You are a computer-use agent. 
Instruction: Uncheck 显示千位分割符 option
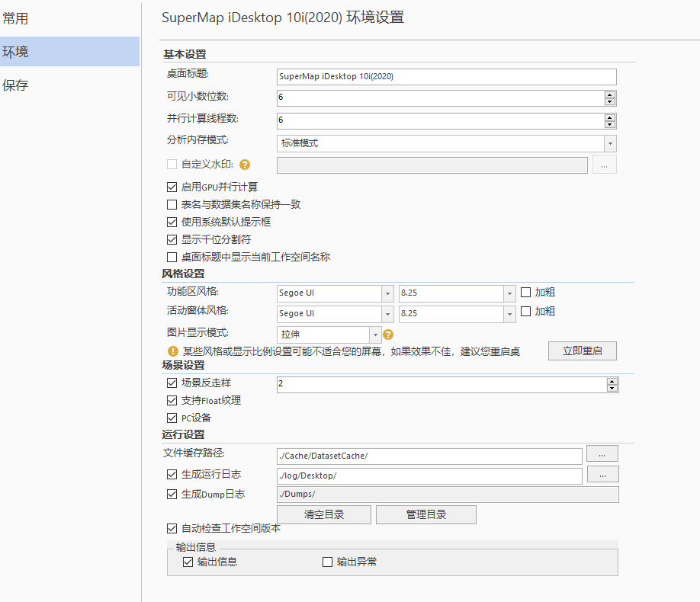coord(172,239)
